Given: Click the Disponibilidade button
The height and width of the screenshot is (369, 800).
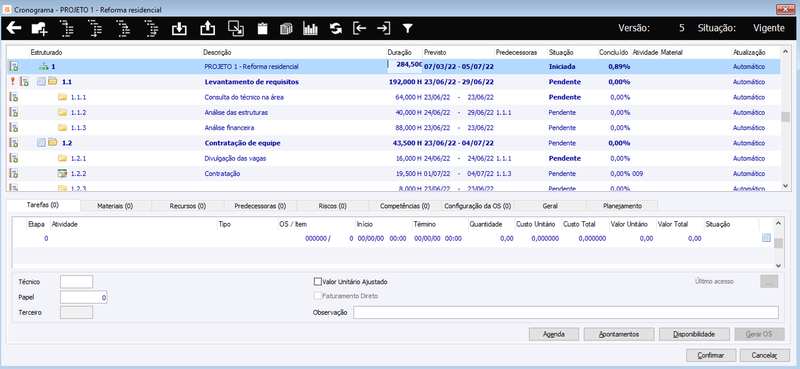Looking at the screenshot, I should pos(694,334).
